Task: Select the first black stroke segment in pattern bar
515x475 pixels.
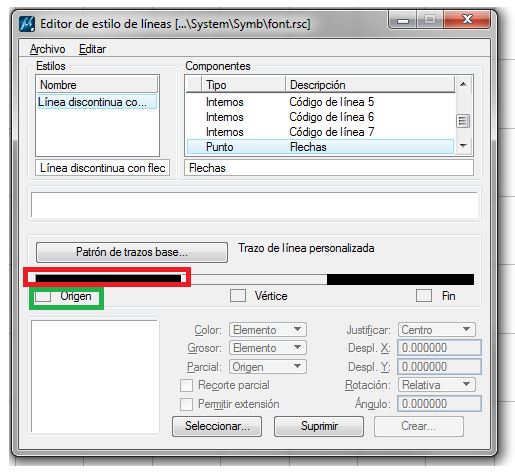Action: pyautogui.click(x=108, y=278)
